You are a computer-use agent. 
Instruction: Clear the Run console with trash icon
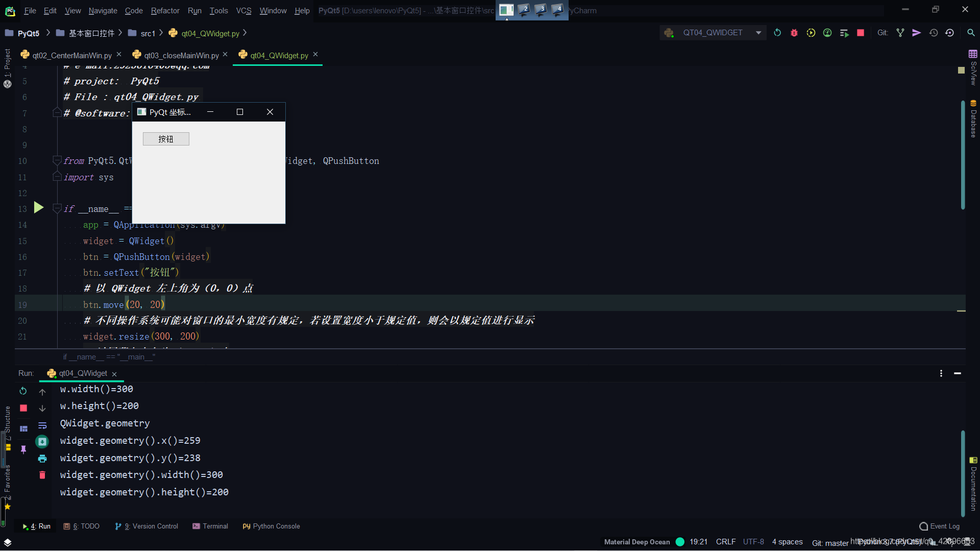pos(42,475)
